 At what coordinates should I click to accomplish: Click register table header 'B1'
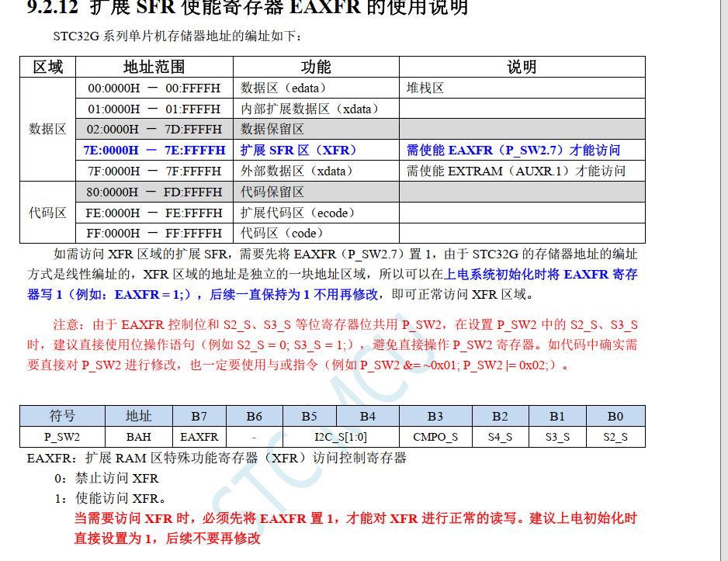[557, 416]
